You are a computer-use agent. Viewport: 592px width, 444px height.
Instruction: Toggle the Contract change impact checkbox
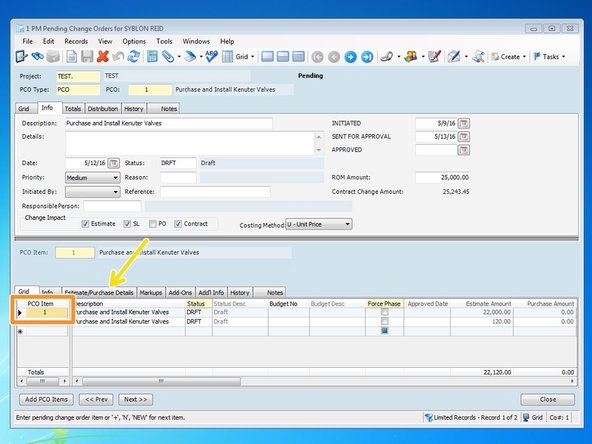(178, 224)
